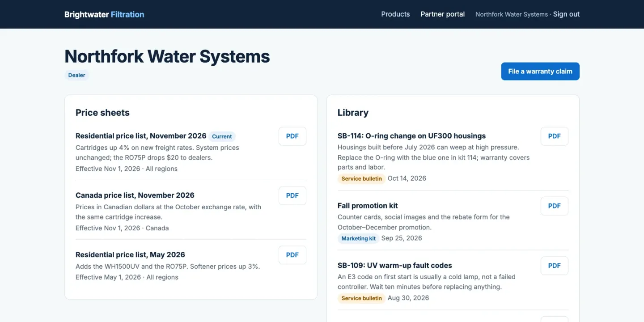Download Canada price list November 2026 PDF
644x322 pixels.
coord(292,196)
